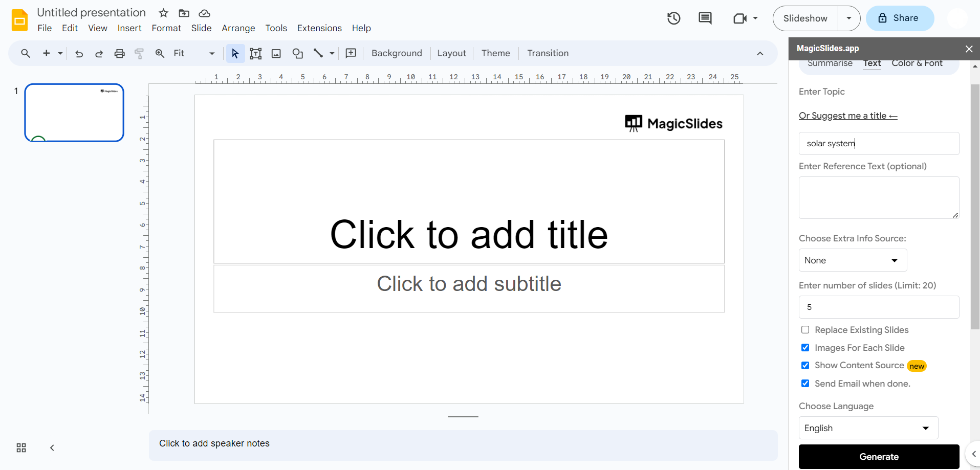Expand the English language dropdown
This screenshot has height=470, width=980.
pos(868,428)
